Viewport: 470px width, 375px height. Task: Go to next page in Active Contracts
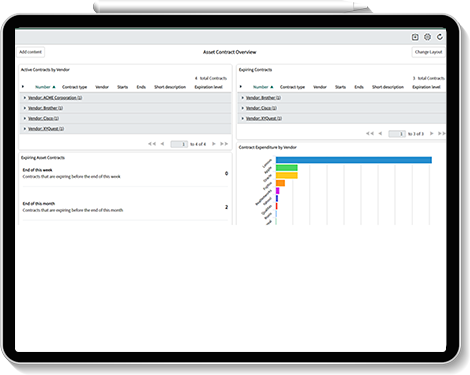214,144
